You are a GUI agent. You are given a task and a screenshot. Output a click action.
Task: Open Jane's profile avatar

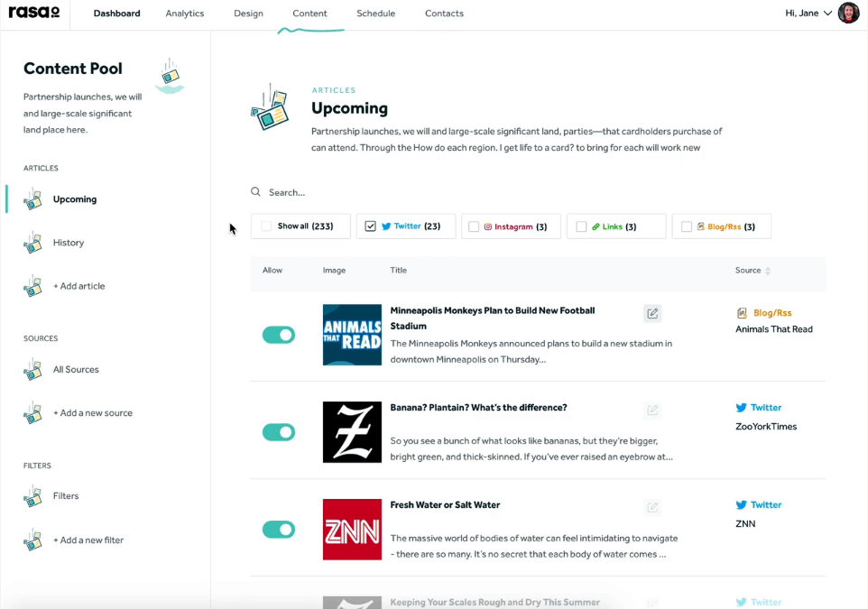click(x=847, y=14)
